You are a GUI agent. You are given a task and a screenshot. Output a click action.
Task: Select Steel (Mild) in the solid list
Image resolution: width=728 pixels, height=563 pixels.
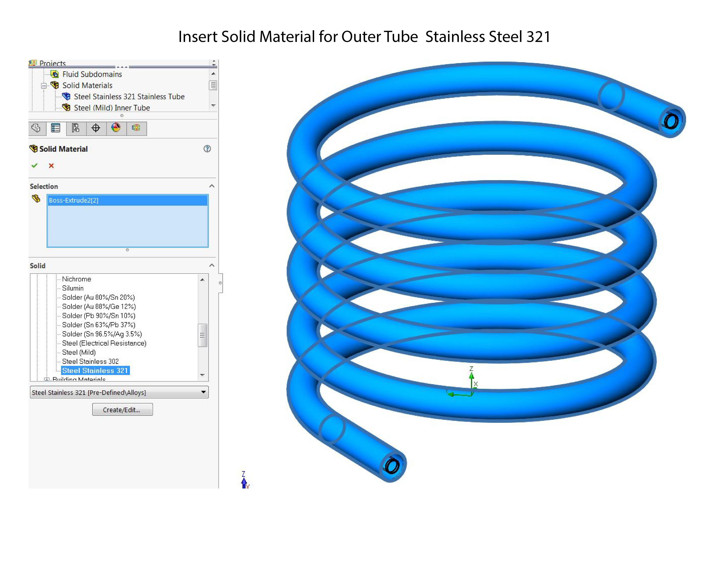click(x=79, y=352)
